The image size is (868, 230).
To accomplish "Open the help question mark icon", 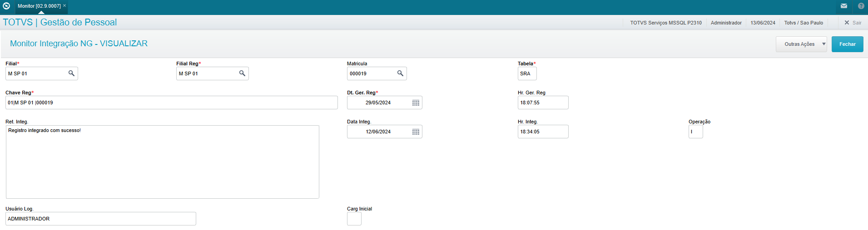I will (861, 6).
